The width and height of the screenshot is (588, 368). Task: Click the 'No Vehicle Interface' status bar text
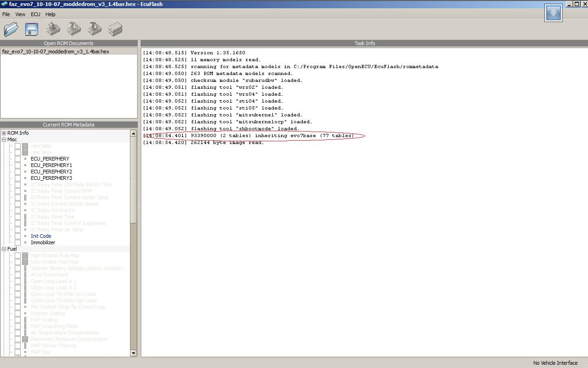tap(555, 363)
